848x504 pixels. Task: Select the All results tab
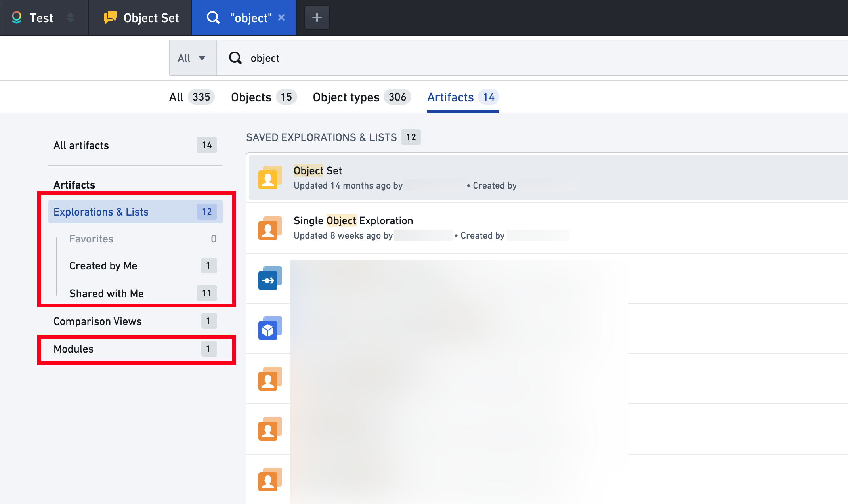[192, 97]
